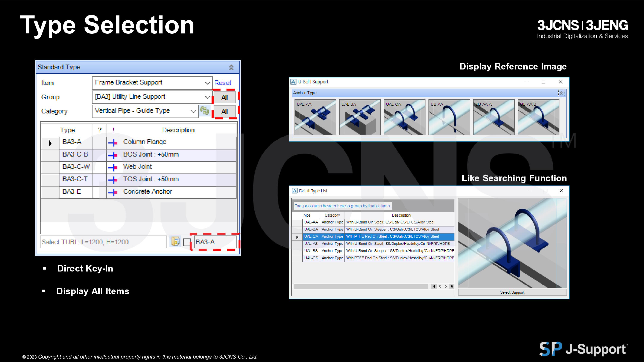Click the group-by-column drag area
This screenshot has width=644, height=362.
pos(373,206)
